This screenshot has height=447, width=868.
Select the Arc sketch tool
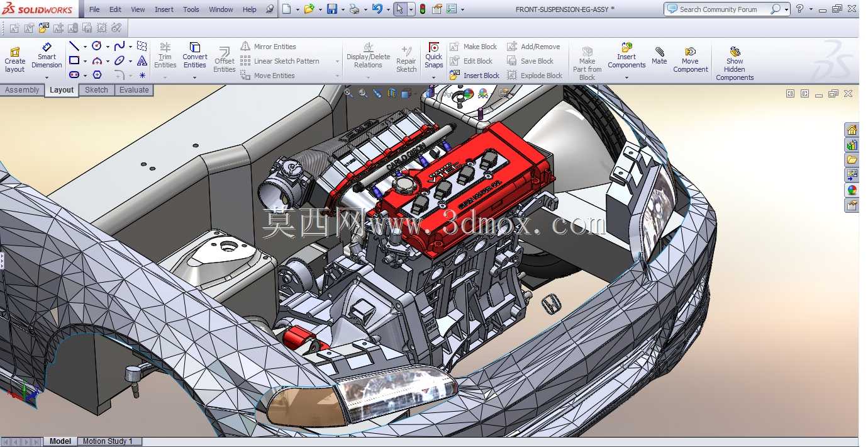pos(97,61)
